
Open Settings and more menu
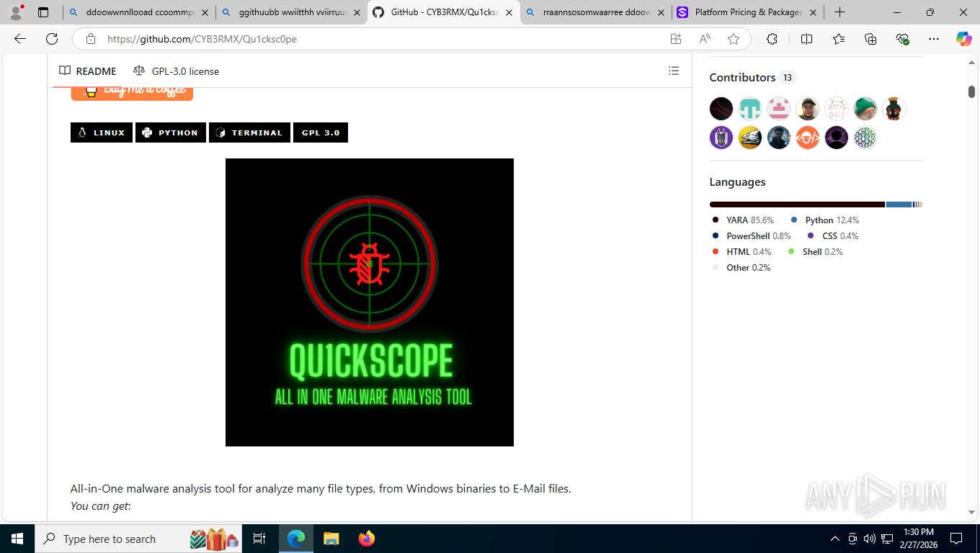tap(934, 39)
